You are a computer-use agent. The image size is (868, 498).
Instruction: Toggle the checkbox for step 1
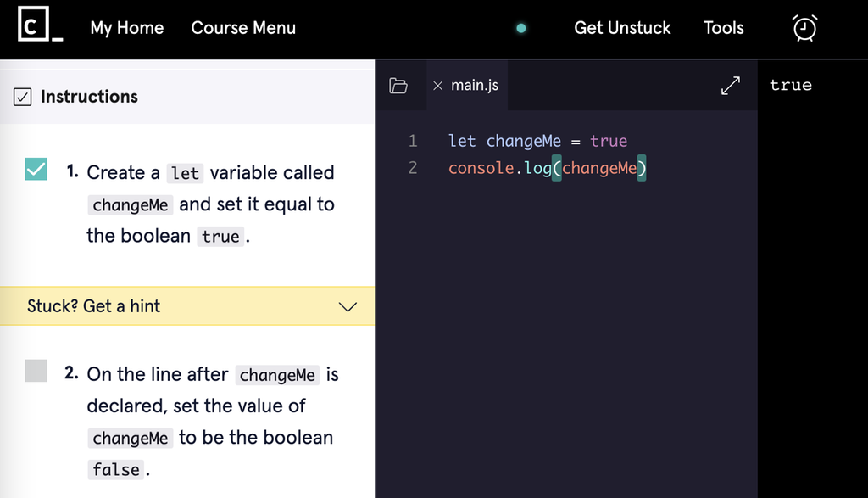(x=36, y=170)
